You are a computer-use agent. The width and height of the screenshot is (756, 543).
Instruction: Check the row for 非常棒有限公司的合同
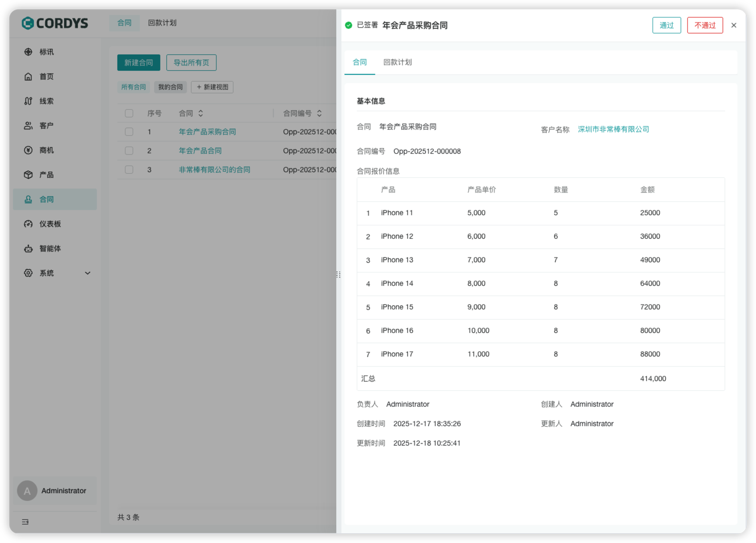(129, 170)
